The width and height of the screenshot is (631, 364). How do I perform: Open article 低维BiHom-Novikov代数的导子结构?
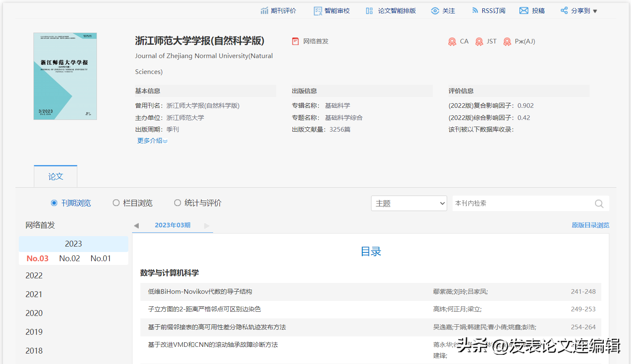coord(200,292)
